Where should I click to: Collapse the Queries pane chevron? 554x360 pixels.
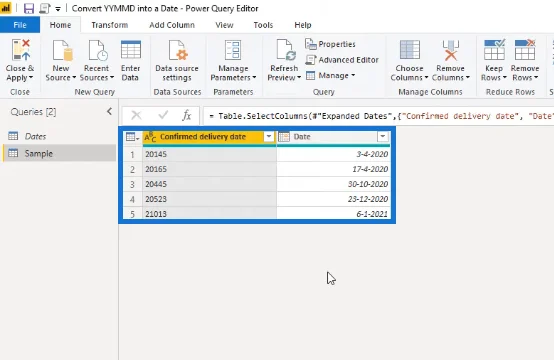110,112
